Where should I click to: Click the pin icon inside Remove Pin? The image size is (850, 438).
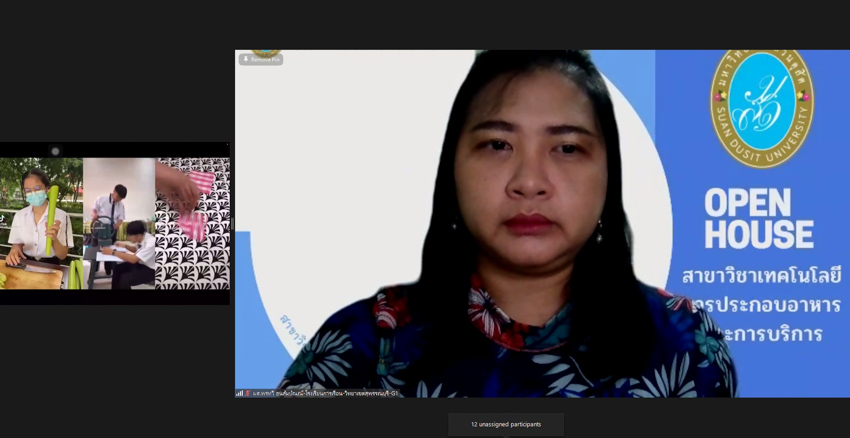coord(246,60)
